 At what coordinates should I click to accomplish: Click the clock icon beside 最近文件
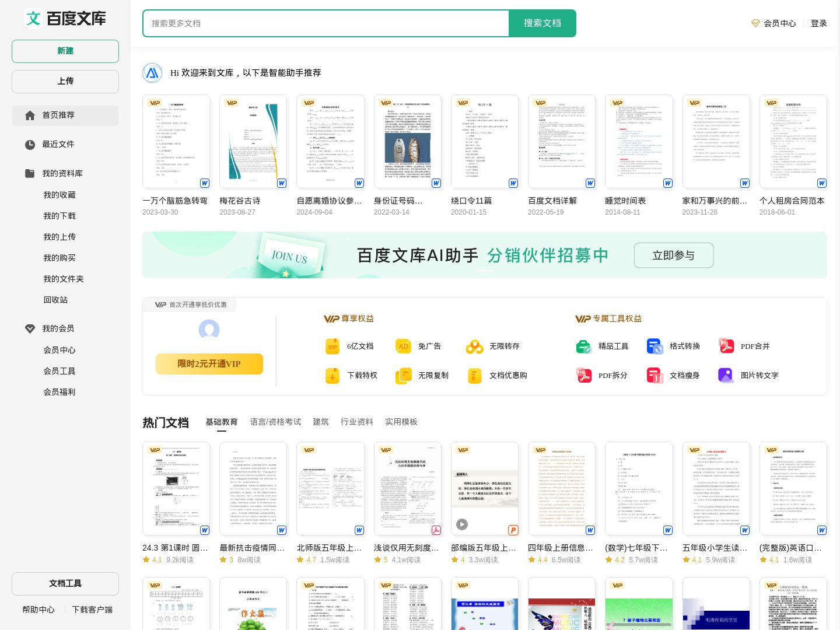tap(30, 145)
